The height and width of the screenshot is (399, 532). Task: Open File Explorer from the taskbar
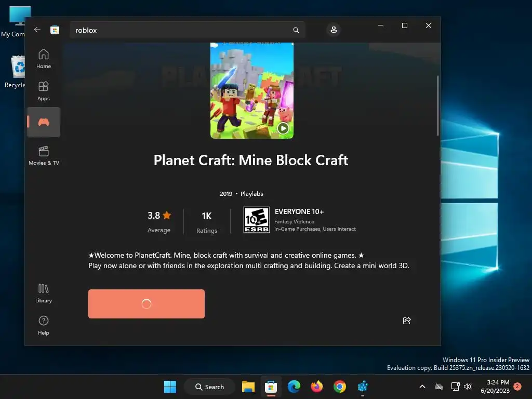[248, 387]
